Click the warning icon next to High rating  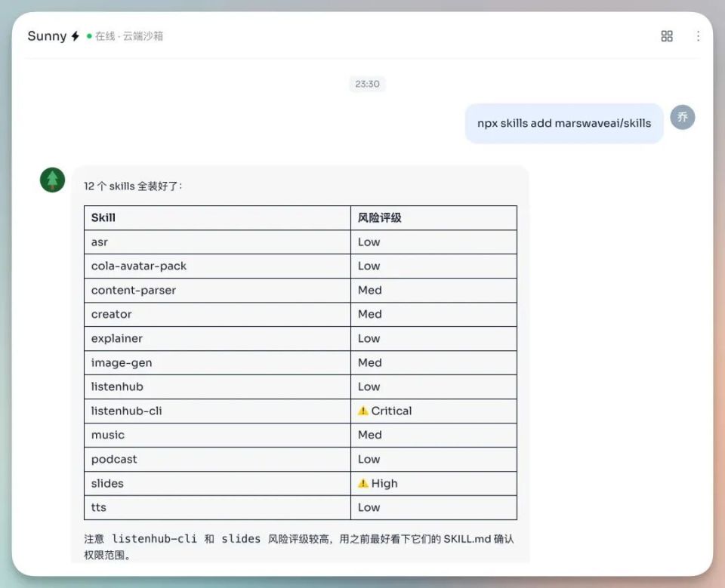click(364, 483)
